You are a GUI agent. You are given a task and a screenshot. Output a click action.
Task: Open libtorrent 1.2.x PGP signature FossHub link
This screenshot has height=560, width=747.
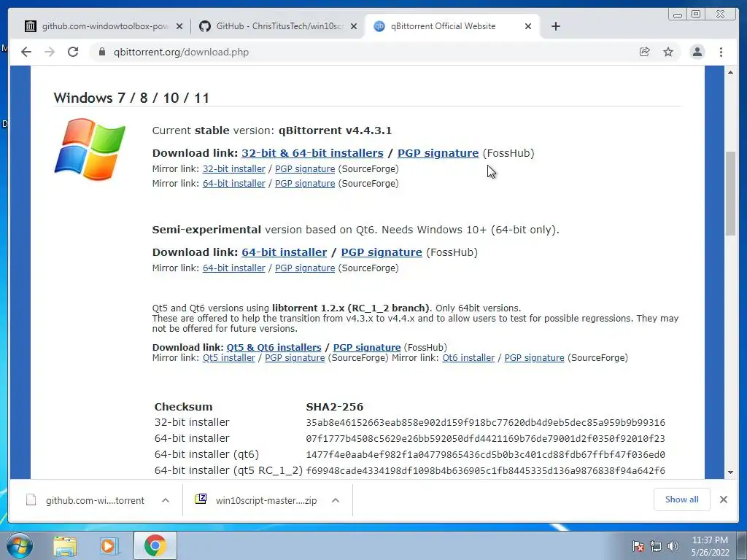coord(367,347)
